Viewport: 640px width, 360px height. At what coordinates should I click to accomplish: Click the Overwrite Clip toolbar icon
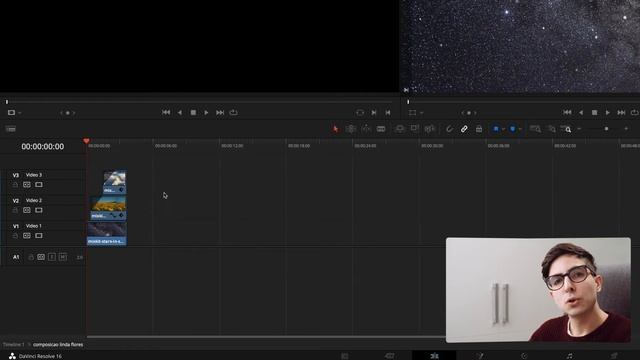(415, 129)
